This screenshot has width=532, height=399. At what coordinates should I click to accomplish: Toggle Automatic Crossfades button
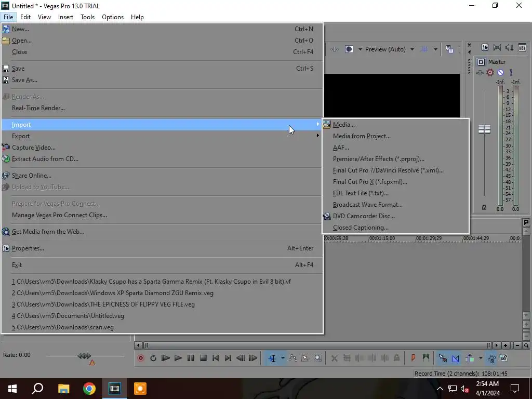coord(455,358)
